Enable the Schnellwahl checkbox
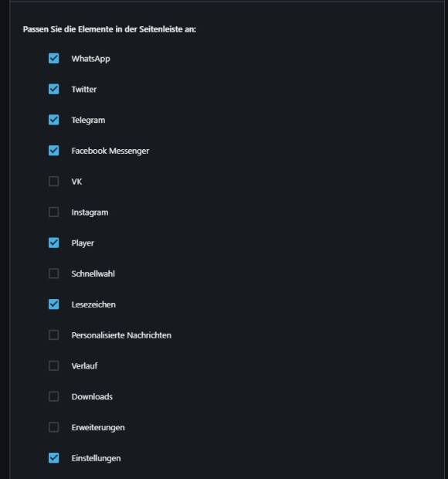 [54, 273]
